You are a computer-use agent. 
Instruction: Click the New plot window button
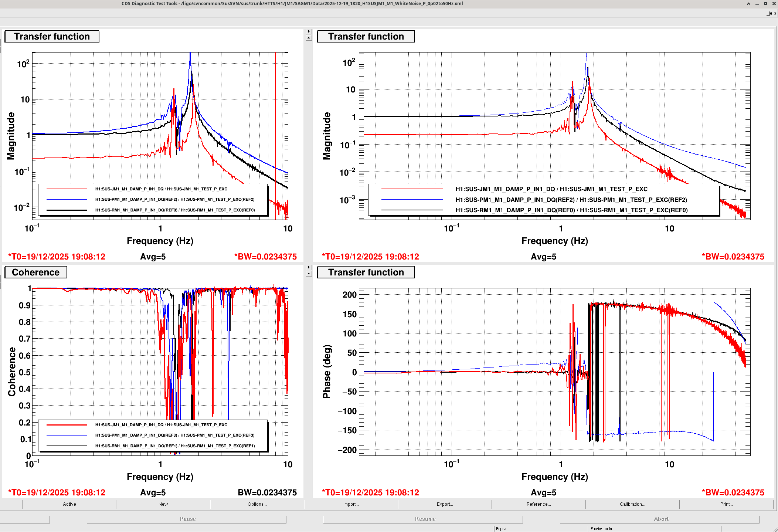point(163,504)
